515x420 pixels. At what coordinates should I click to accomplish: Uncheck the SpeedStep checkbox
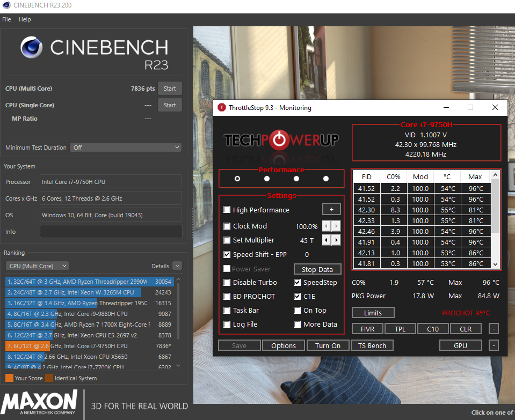[x=298, y=282]
